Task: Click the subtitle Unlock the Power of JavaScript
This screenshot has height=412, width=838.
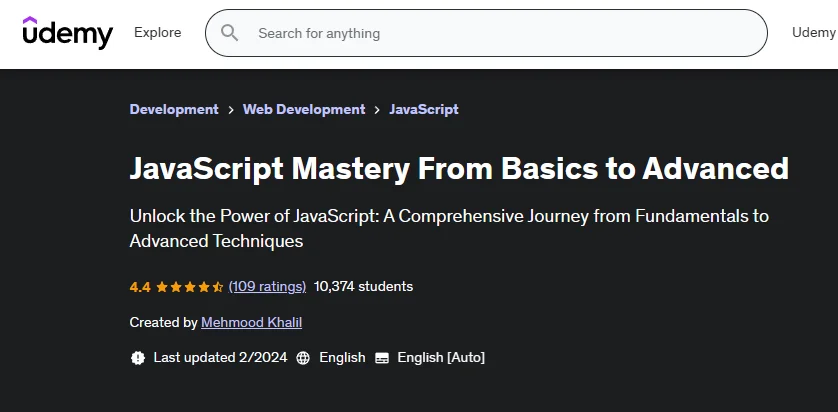Action: pyautogui.click(x=449, y=229)
